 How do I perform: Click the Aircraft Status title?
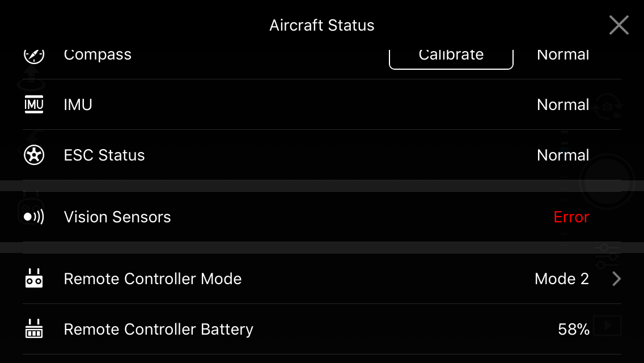point(322,25)
